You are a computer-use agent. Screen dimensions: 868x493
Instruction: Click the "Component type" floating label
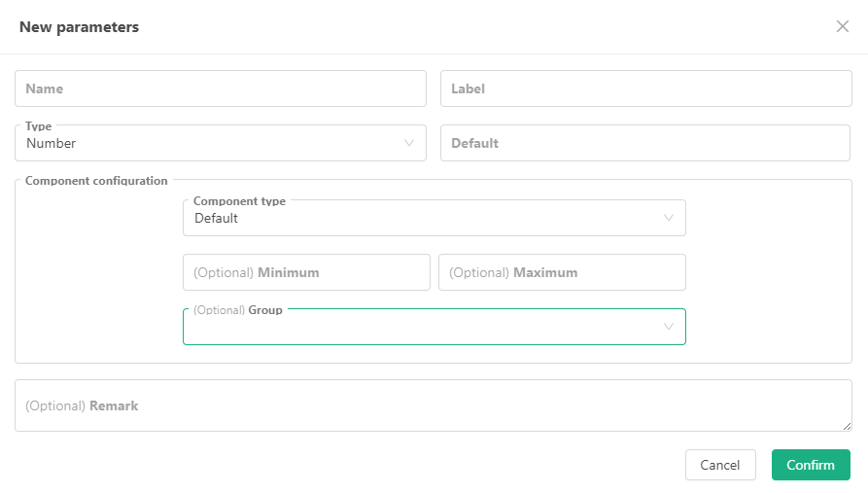(x=239, y=201)
